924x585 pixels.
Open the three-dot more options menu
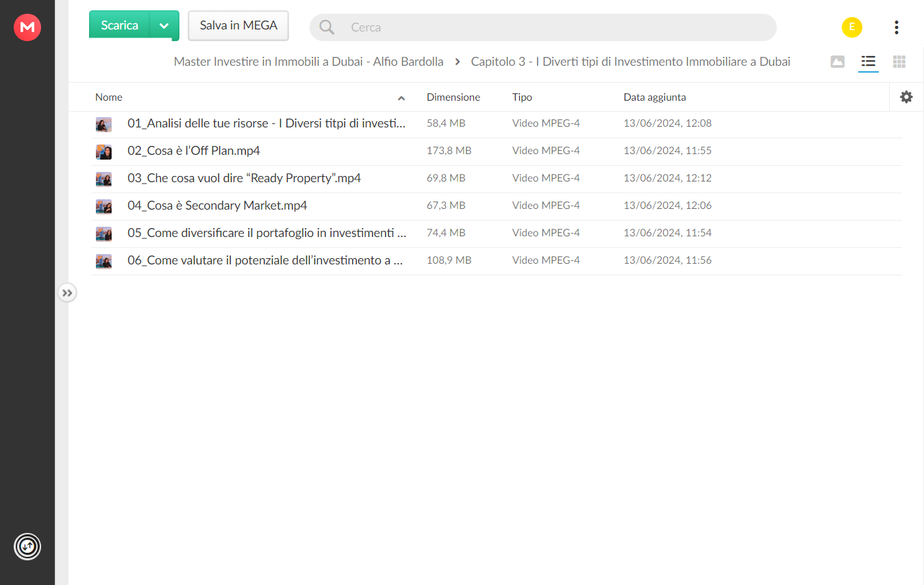[897, 27]
